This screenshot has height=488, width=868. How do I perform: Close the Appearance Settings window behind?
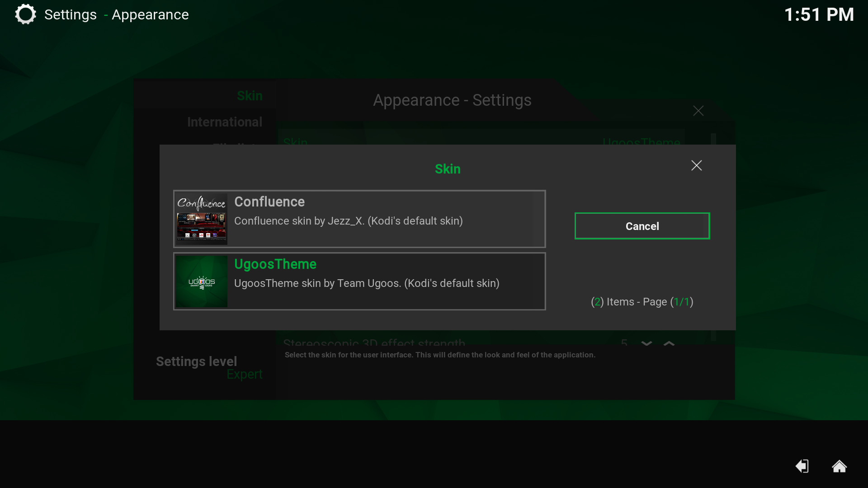coord(698,111)
